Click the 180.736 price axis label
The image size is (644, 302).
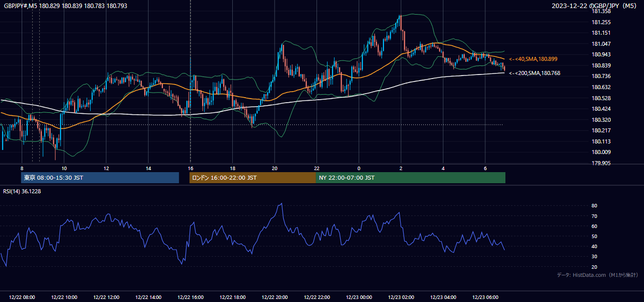[x=602, y=76]
